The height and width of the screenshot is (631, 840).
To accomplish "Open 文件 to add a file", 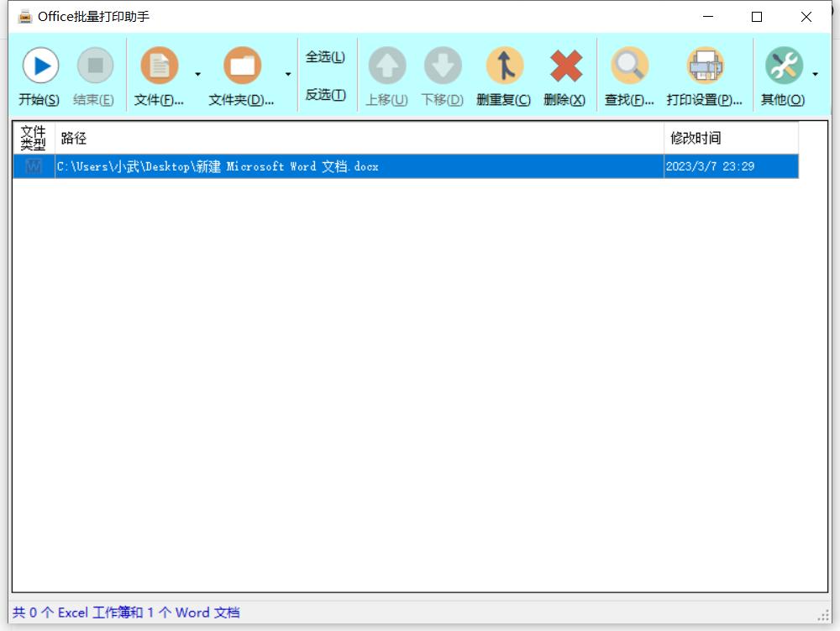I will [x=159, y=67].
